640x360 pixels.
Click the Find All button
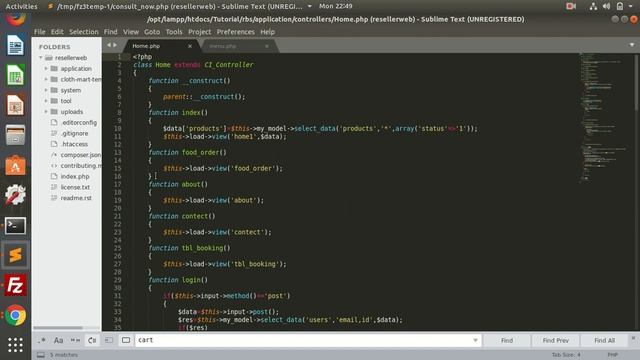coord(604,340)
